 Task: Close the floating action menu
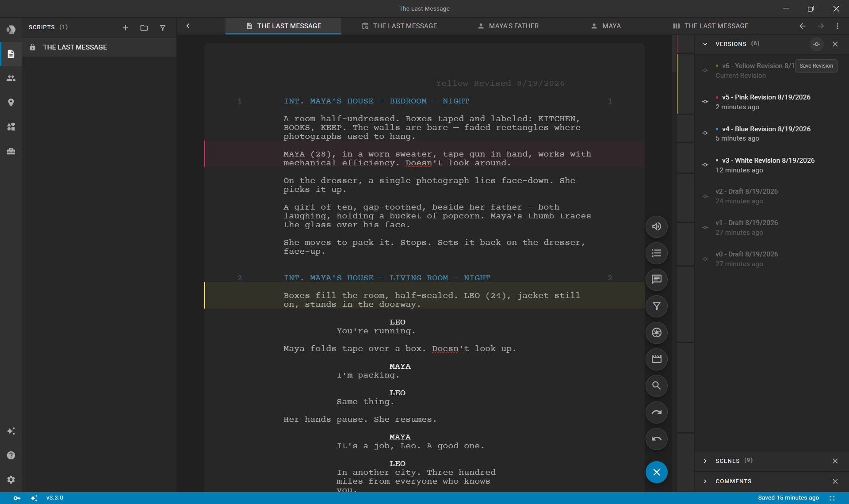pyautogui.click(x=657, y=472)
